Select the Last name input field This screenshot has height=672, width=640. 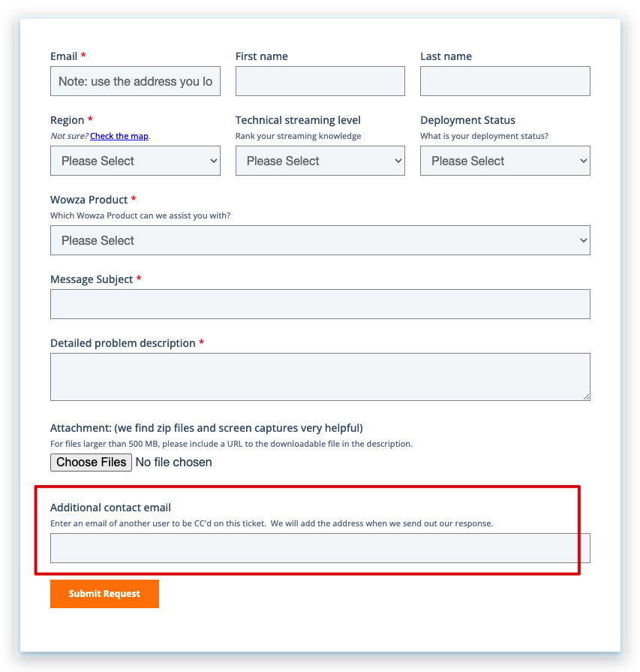(505, 81)
